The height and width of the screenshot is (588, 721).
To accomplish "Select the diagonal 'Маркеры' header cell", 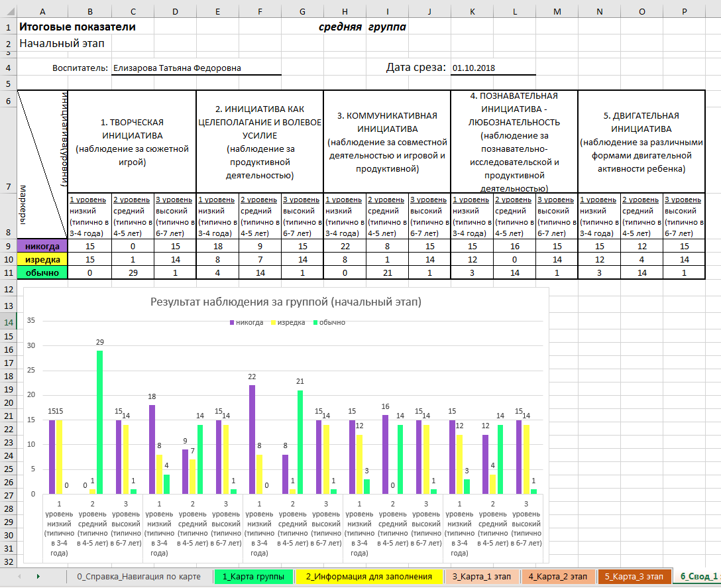I will pyautogui.click(x=42, y=164).
